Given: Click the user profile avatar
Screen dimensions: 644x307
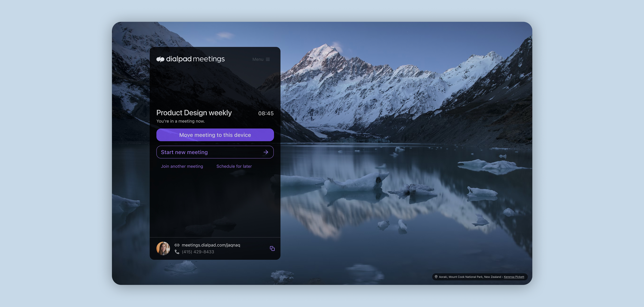Looking at the screenshot, I should [163, 249].
